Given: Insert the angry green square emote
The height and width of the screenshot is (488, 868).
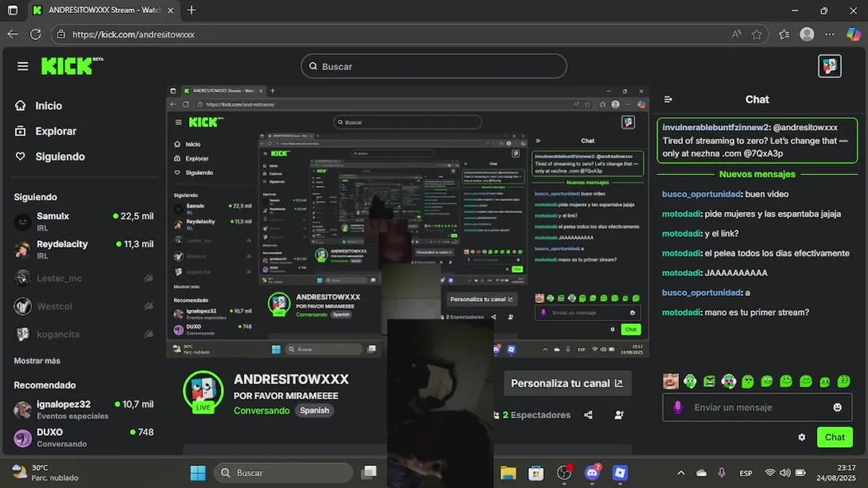Looking at the screenshot, I should [x=709, y=381].
